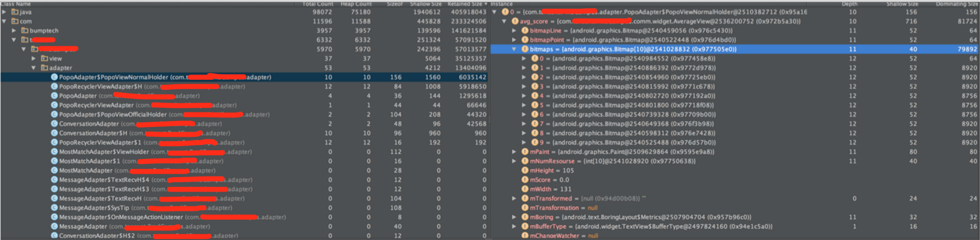Click the field icon next to mScore
This screenshot has height=240, width=980.
click(525, 180)
